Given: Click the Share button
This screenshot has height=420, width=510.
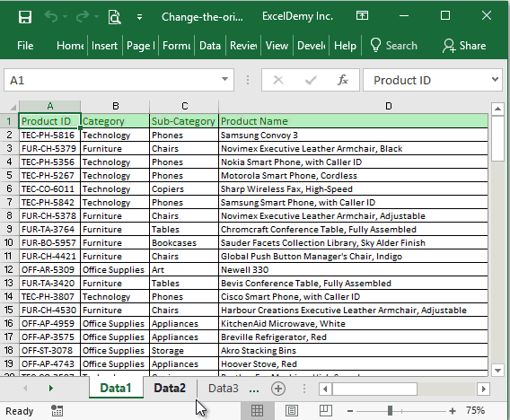Looking at the screenshot, I should [x=464, y=46].
